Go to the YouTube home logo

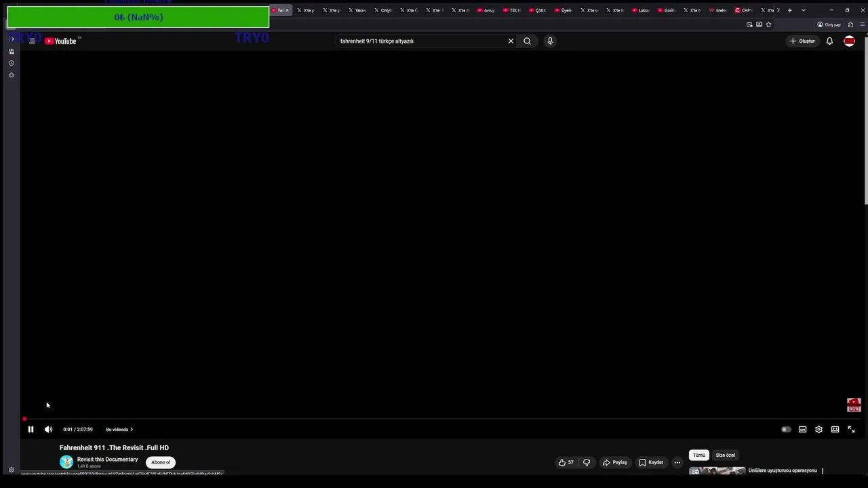pyautogui.click(x=62, y=41)
